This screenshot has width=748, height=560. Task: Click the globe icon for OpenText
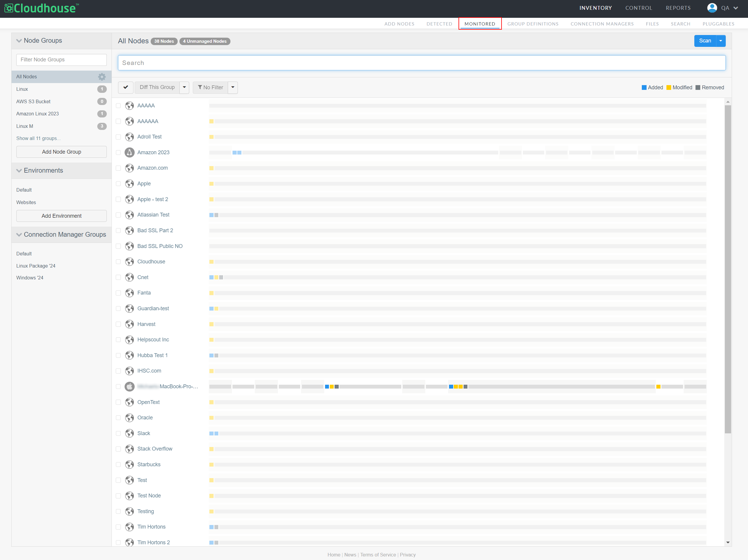click(130, 402)
